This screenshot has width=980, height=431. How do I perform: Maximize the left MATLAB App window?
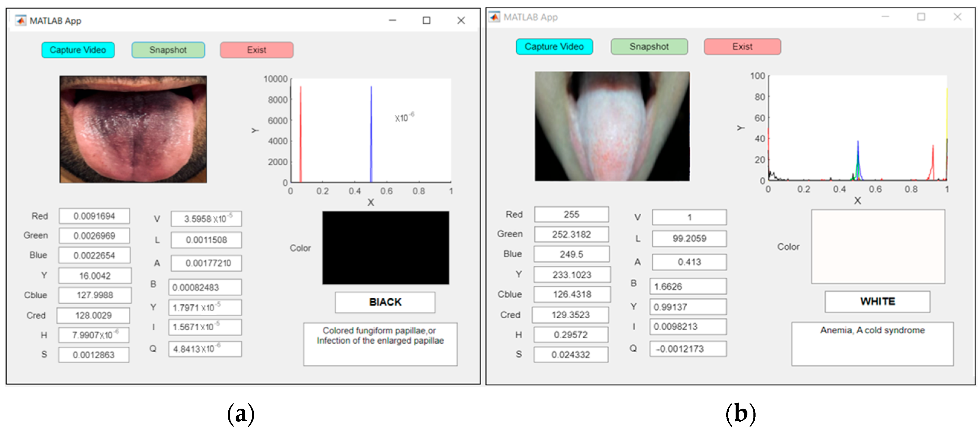pyautogui.click(x=427, y=20)
